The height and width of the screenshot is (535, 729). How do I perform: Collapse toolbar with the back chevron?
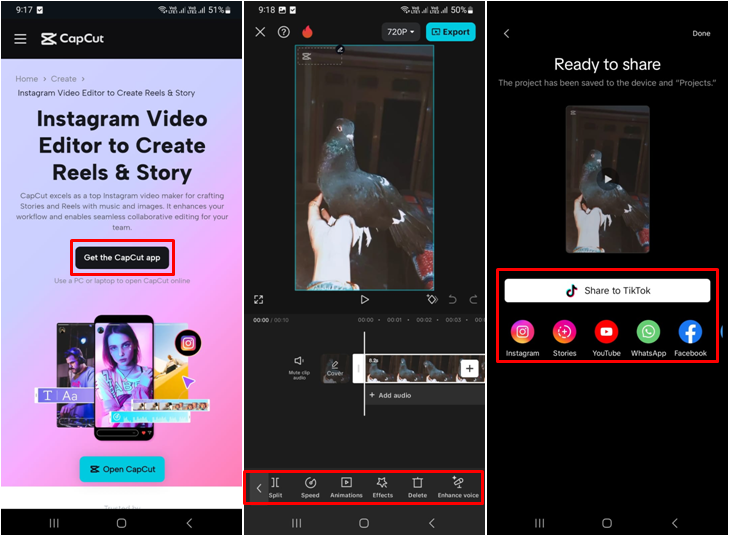click(x=259, y=488)
